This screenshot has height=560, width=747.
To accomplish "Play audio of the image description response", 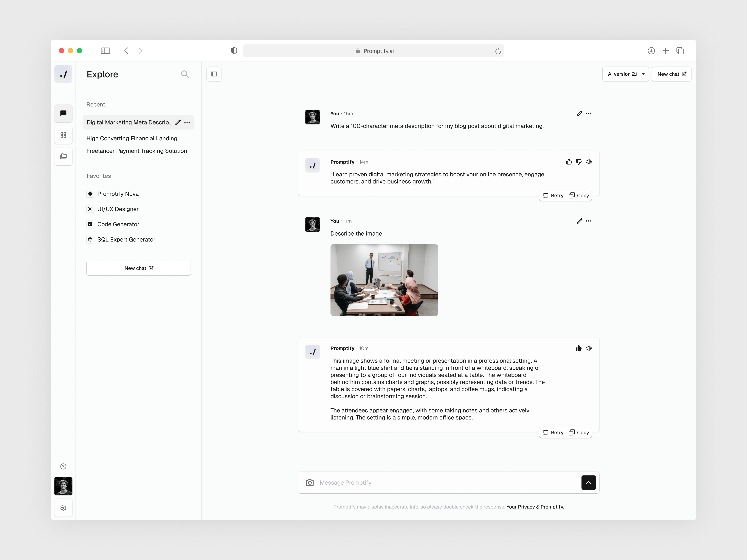I will (x=589, y=348).
